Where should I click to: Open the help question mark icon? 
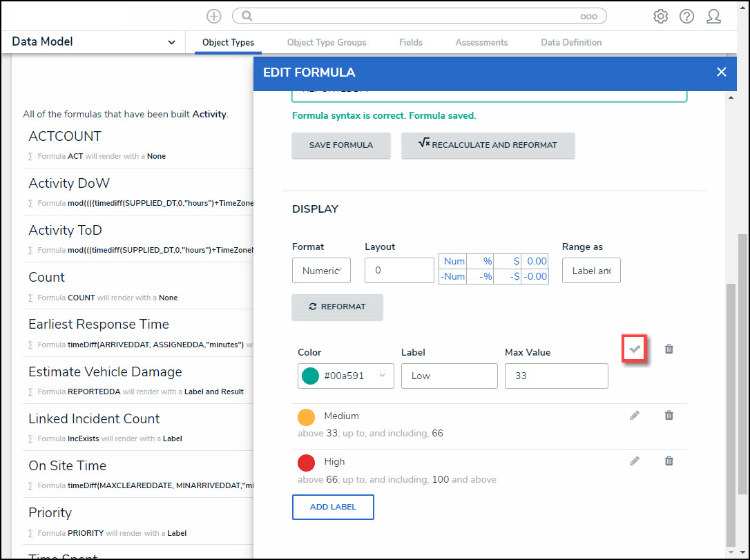(x=686, y=16)
